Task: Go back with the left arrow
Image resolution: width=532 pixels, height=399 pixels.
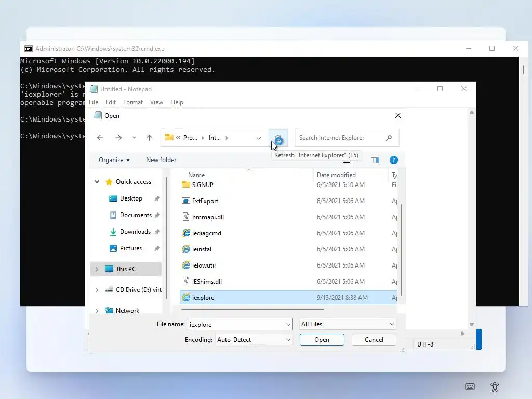Action: [x=100, y=138]
